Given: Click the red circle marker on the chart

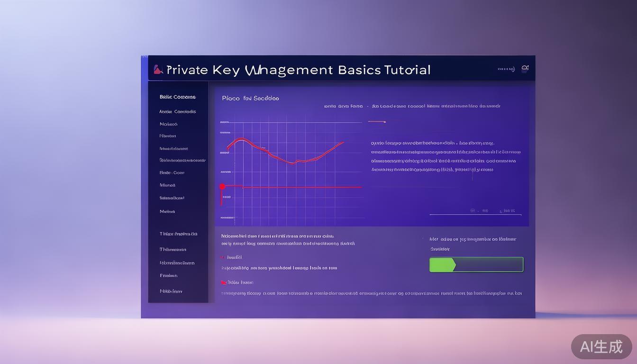Looking at the screenshot, I should [222, 187].
